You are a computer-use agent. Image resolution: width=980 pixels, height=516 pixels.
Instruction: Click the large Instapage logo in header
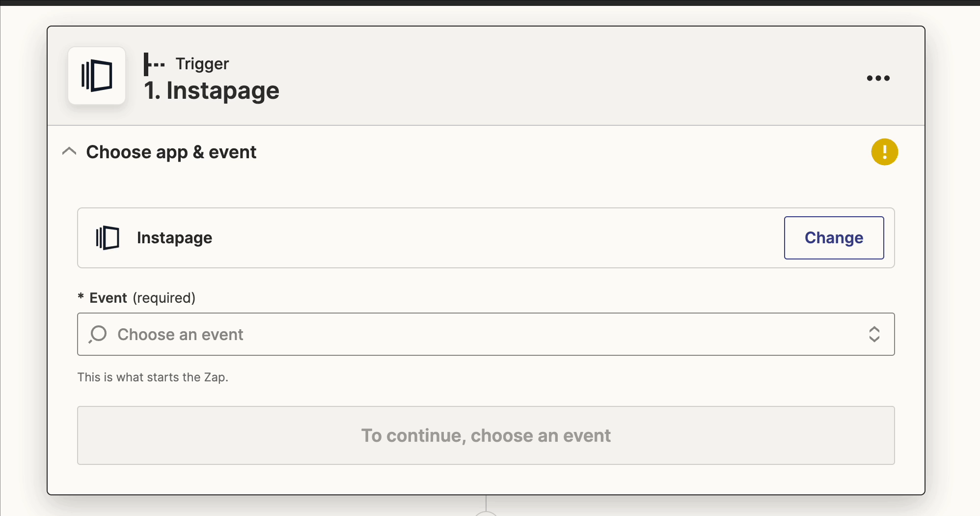(97, 76)
